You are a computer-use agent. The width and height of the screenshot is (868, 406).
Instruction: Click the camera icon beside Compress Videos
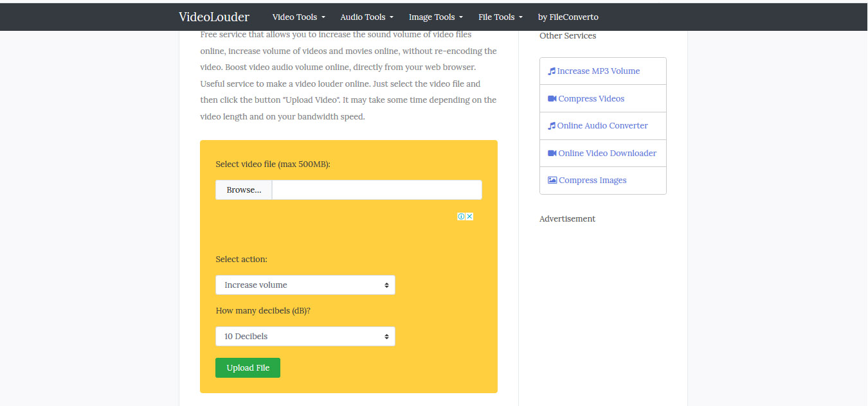coord(552,98)
